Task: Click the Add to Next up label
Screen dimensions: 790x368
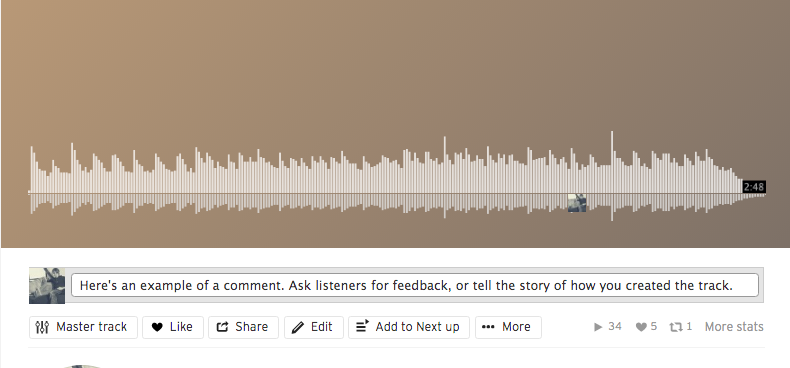Action: (x=417, y=327)
